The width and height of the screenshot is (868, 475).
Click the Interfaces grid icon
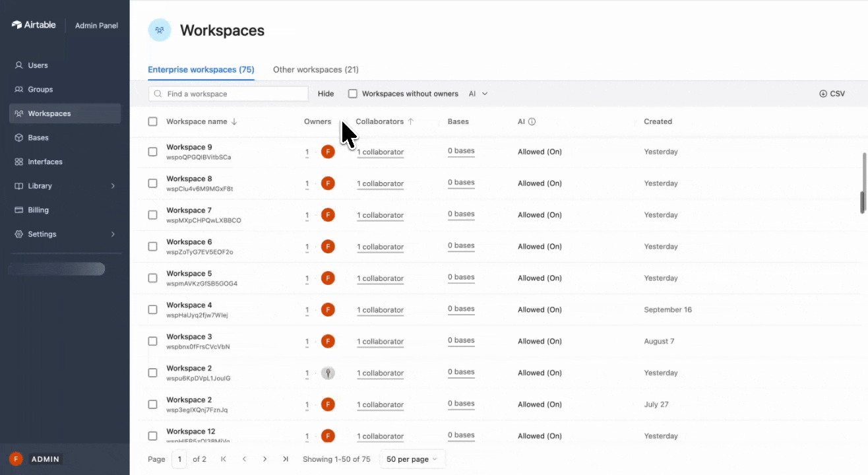pyautogui.click(x=19, y=162)
